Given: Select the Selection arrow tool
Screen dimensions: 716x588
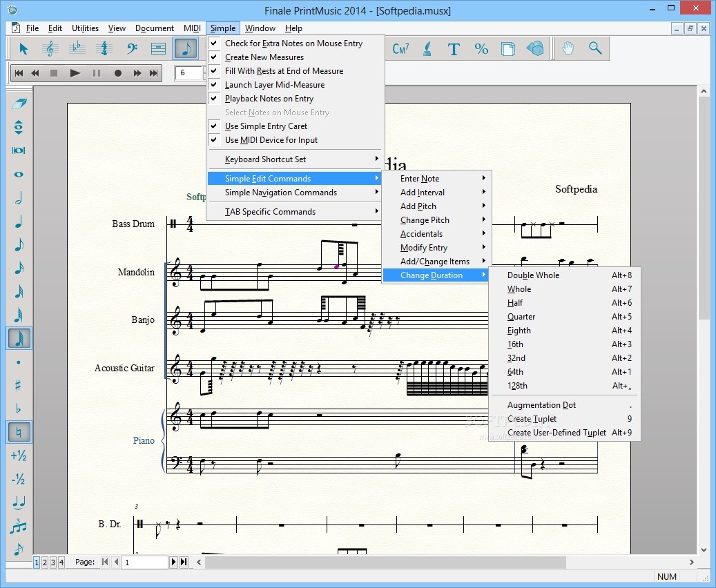Looking at the screenshot, I should (23, 48).
